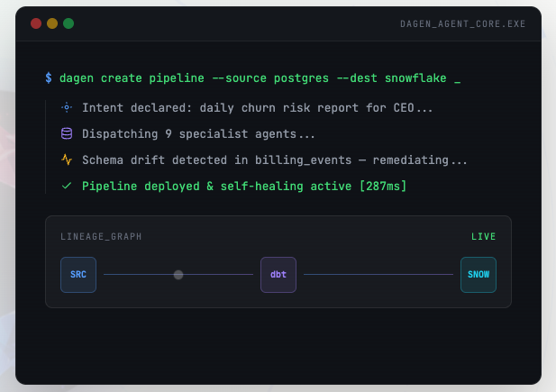556x392 pixels.
Task: Open the SNOW destination node
Action: pos(479,275)
